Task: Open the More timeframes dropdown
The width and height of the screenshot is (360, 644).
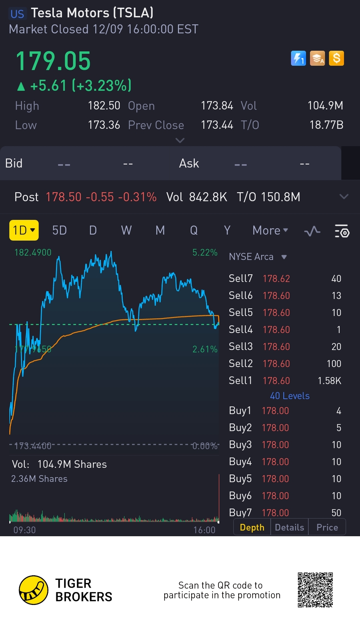Action: coord(270,230)
